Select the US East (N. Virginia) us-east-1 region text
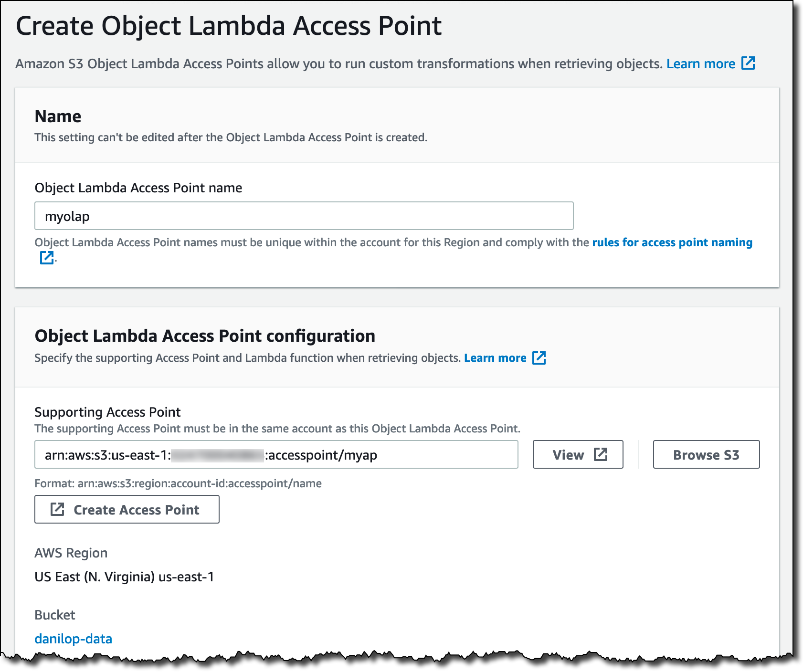 coord(124,577)
